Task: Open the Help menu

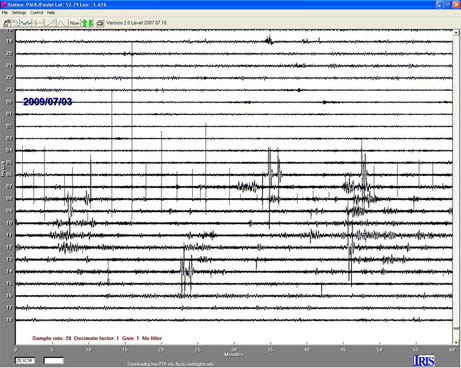Action: (x=51, y=13)
